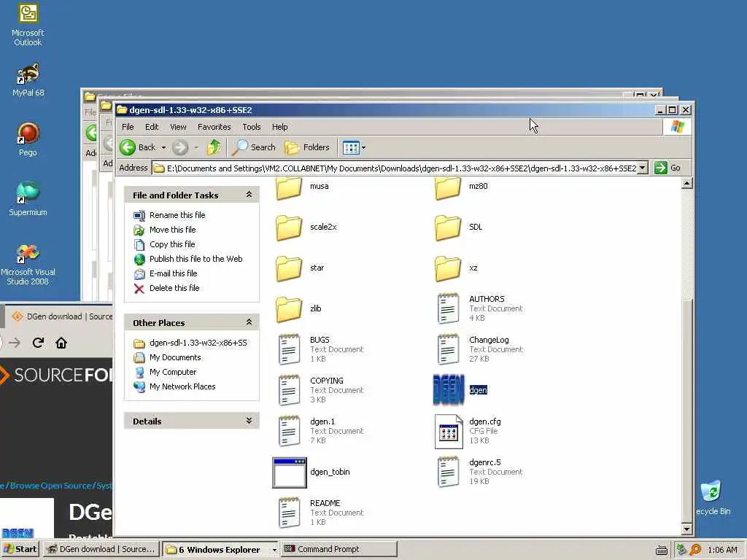Viewport: 747px width, 560px height.
Task: Click Move this file
Action: (172, 230)
